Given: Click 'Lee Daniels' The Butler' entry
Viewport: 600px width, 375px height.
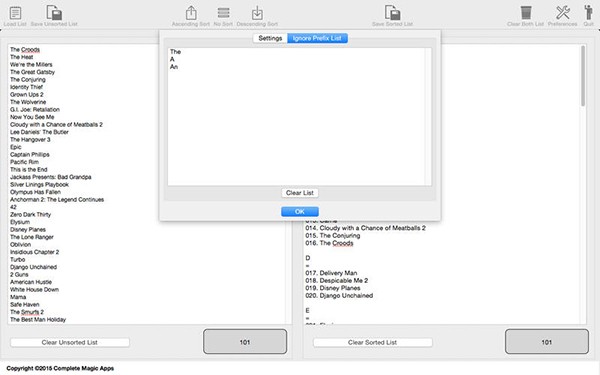Looking at the screenshot, I should pyautogui.click(x=39, y=132).
